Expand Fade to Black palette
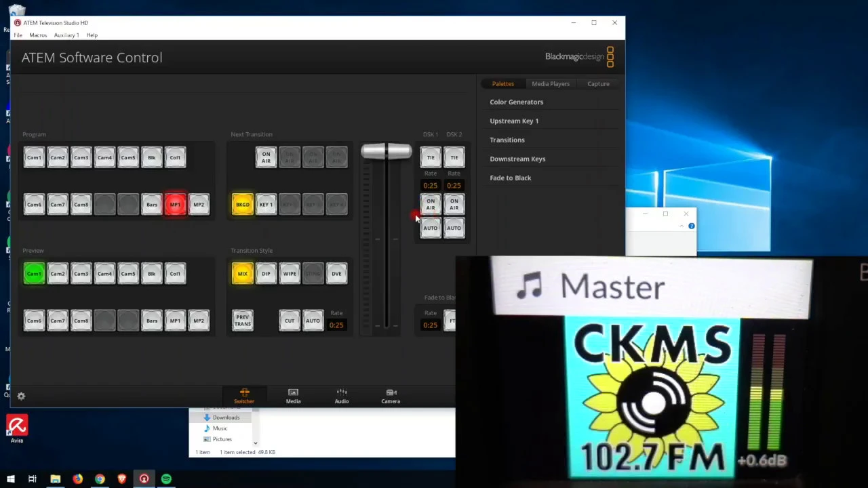This screenshot has height=488, width=868. tap(511, 178)
